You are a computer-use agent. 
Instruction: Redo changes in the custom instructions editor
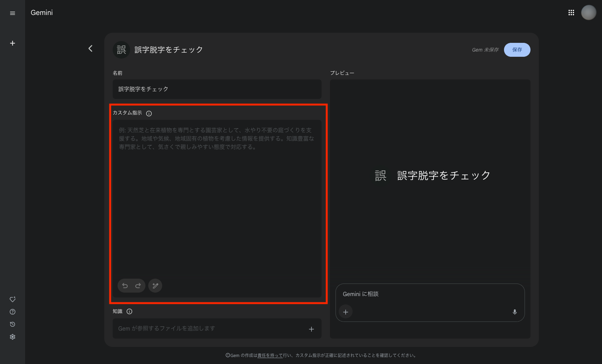click(138, 286)
